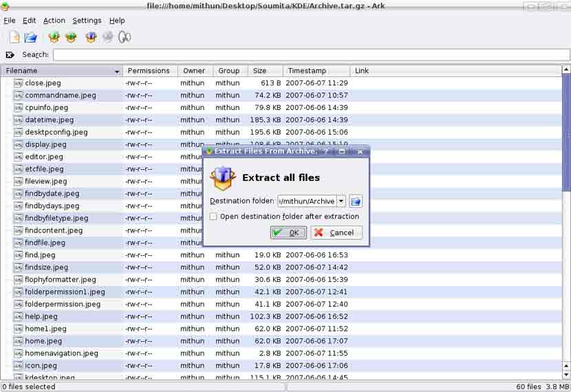Click the 613 B size of close.jpeg
The image size is (571, 392).
click(x=270, y=83)
